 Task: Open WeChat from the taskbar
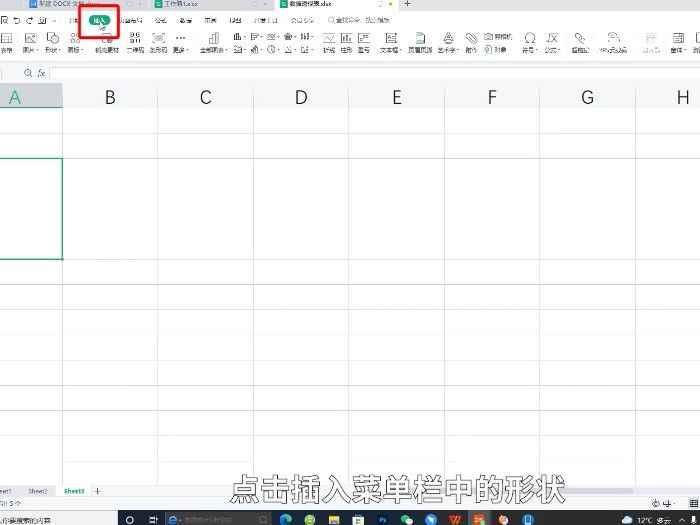tap(407, 519)
